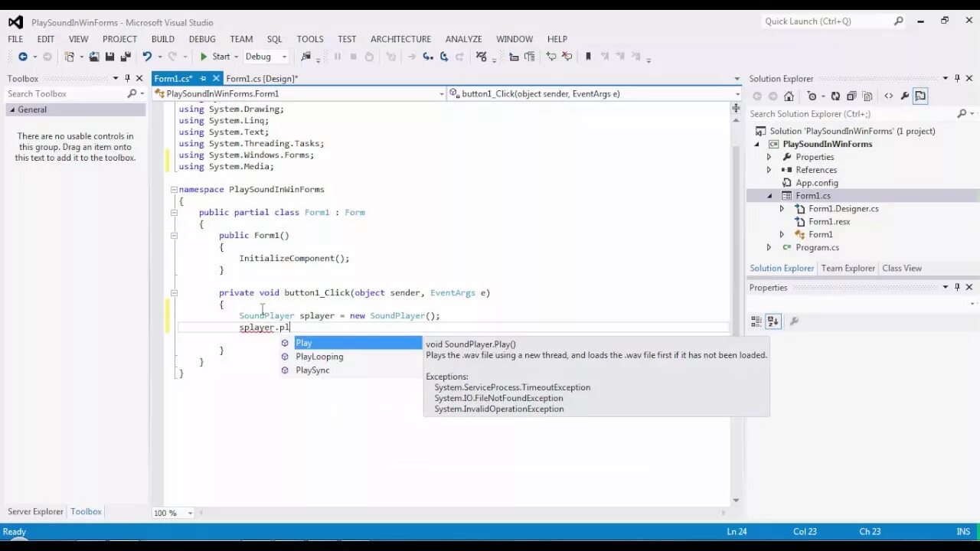Click the Open File toolbar icon
Viewport: 980px width, 551px height.
coord(94,57)
